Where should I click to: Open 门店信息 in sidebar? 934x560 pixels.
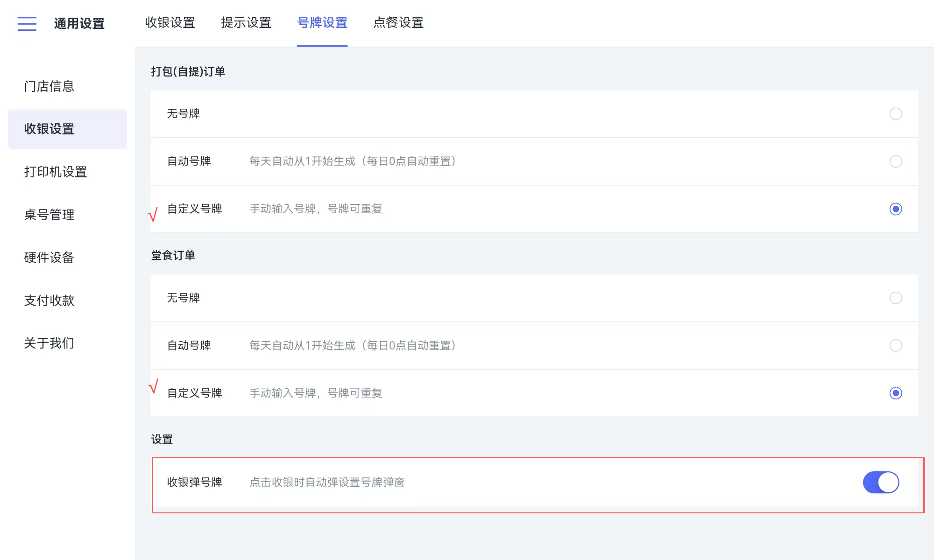pos(49,86)
